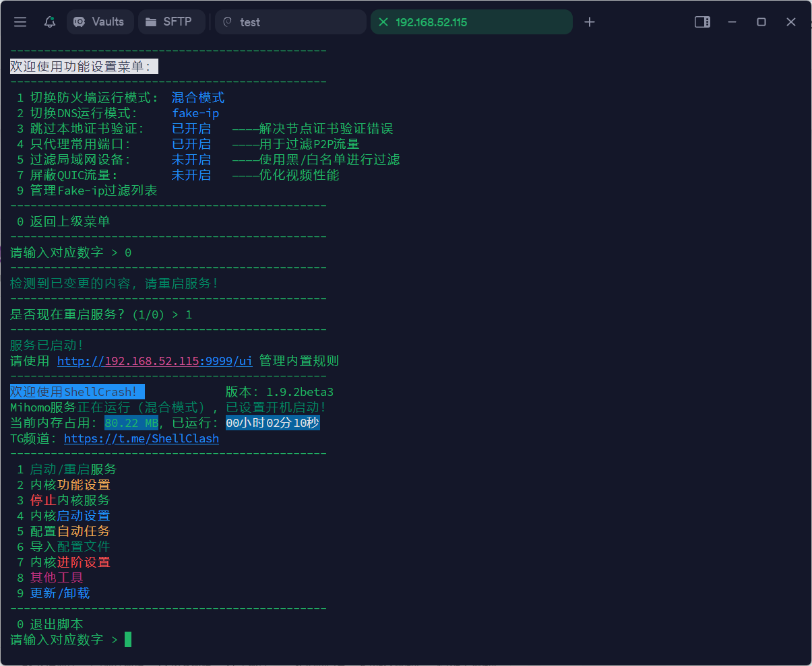Open the Vaults panel

click(100, 22)
